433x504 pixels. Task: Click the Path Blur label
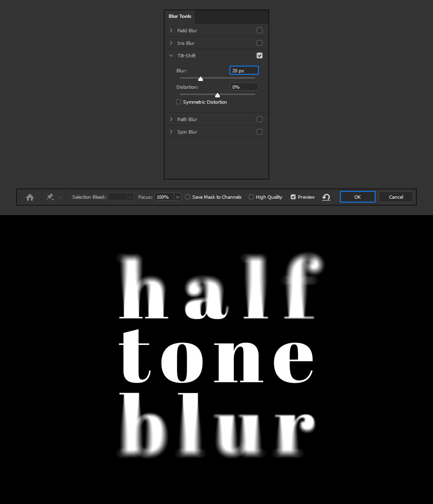pos(187,119)
